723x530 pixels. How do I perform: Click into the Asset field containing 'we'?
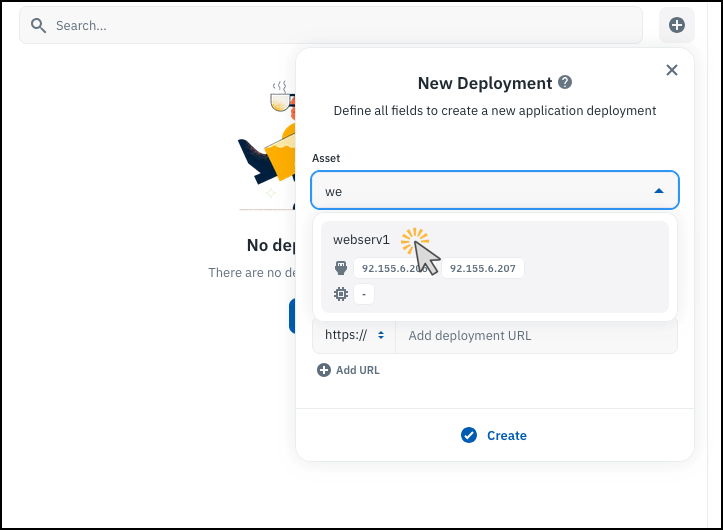(x=480, y=190)
